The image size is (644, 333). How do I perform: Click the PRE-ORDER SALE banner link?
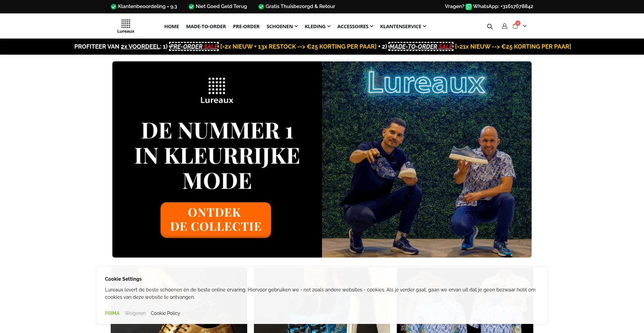[194, 47]
